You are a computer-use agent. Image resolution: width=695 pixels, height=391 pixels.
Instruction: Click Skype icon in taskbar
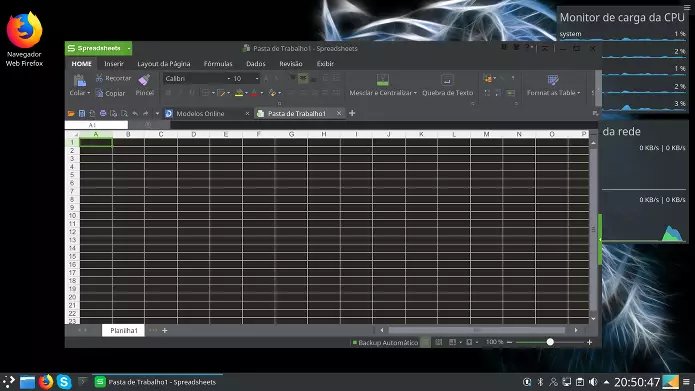(64, 382)
